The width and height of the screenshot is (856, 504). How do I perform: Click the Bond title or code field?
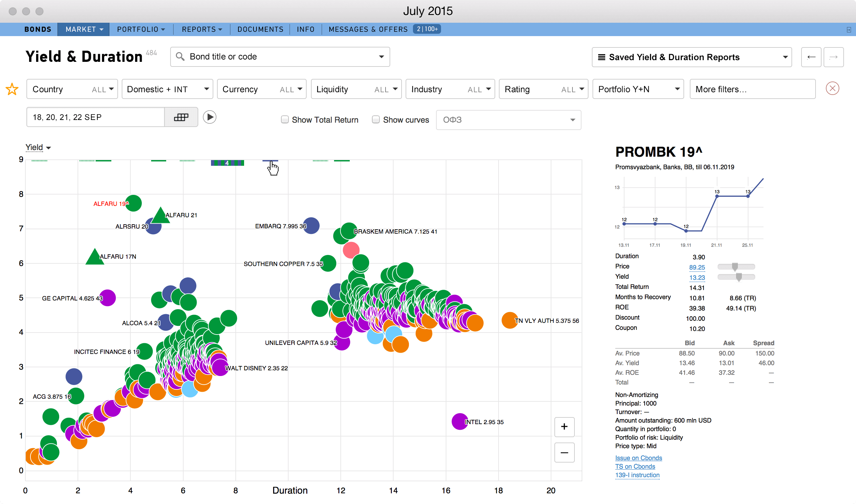pyautogui.click(x=280, y=57)
